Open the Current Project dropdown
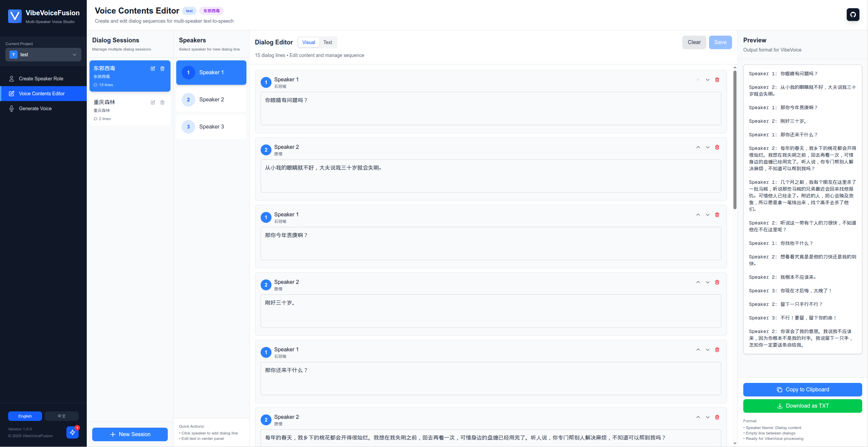Image resolution: width=868 pixels, height=447 pixels. click(x=43, y=55)
